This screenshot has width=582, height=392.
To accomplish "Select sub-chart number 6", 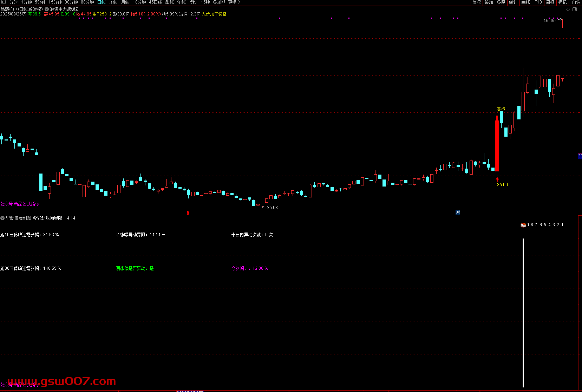I will pos(541,225).
